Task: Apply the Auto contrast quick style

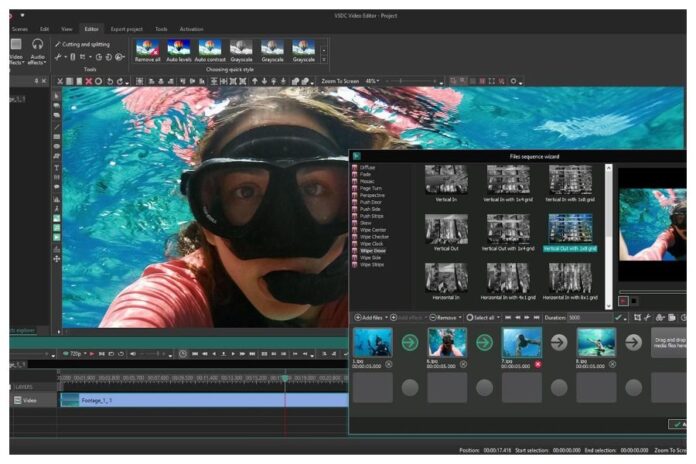Action: click(x=210, y=51)
